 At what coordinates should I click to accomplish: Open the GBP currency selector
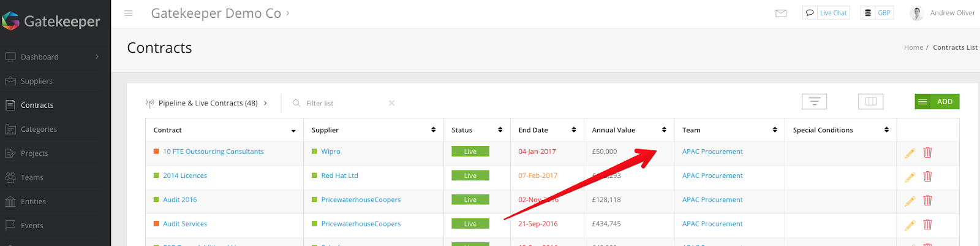(877, 13)
